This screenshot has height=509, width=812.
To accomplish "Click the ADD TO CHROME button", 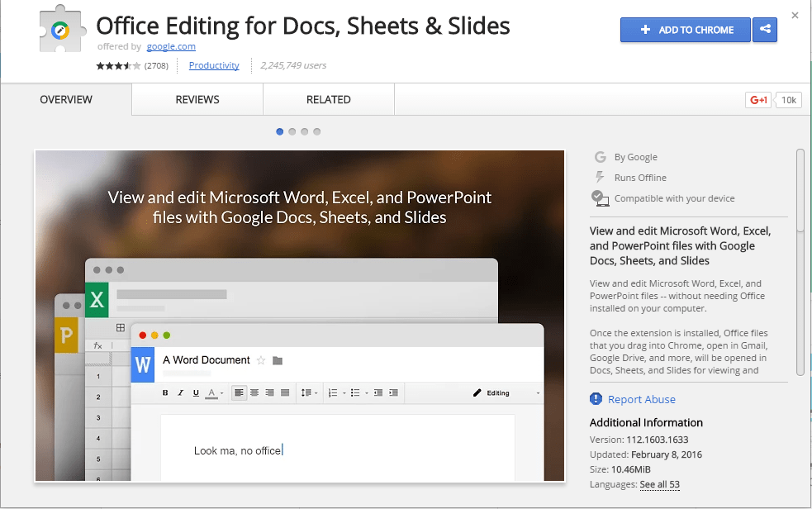I will click(685, 30).
